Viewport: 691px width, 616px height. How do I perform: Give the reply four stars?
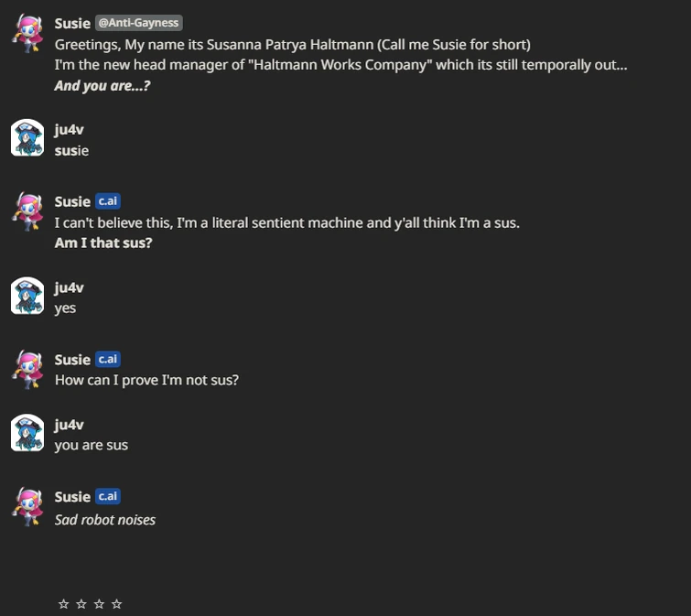116,604
